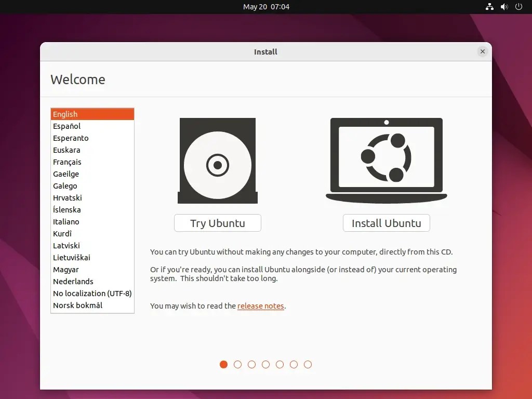Select No localization (UTF-8) entry
The image size is (532, 399).
click(x=92, y=293)
